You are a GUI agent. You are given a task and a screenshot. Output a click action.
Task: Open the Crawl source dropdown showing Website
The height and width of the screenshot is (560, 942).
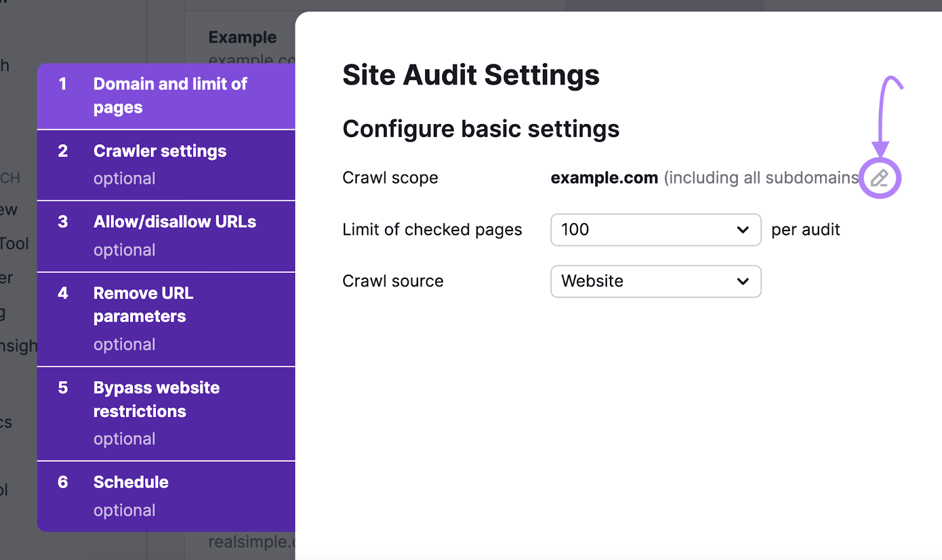(656, 281)
